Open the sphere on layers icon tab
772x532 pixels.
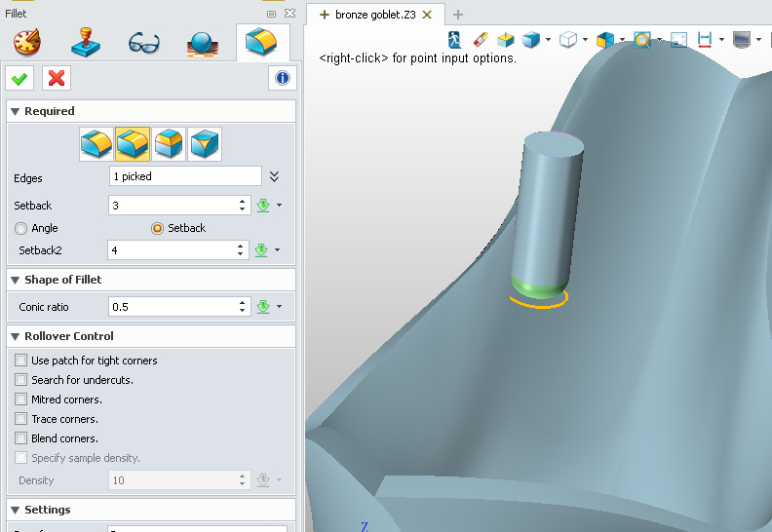click(203, 44)
